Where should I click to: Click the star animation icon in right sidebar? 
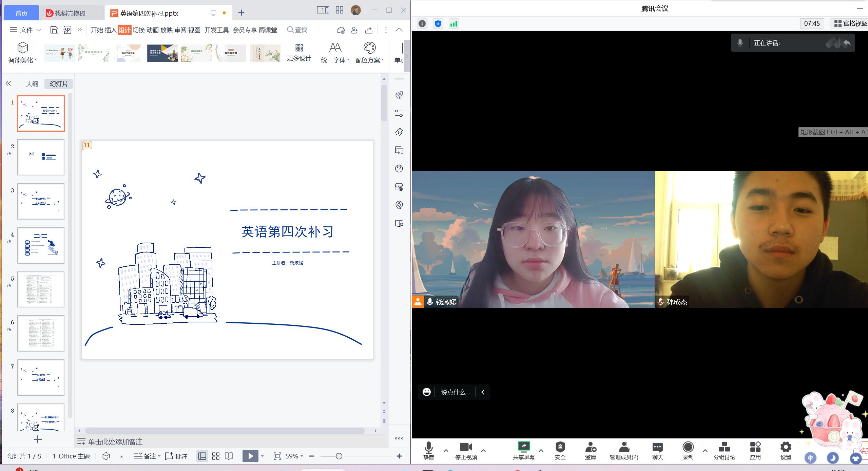399,132
